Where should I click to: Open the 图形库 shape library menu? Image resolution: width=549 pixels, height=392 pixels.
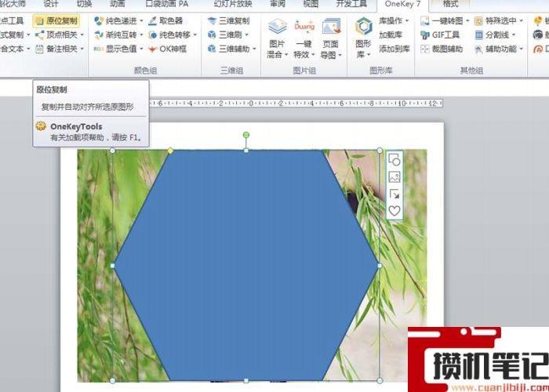(363, 38)
